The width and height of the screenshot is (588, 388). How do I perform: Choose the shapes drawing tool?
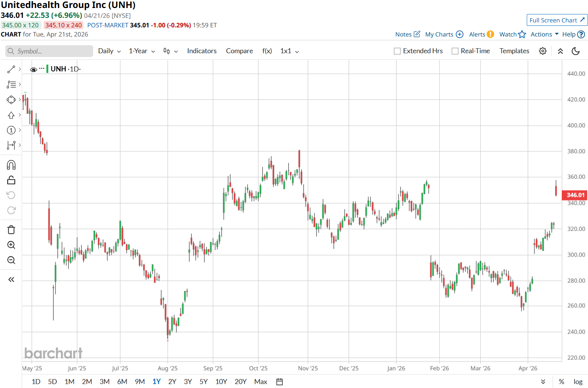(x=11, y=100)
